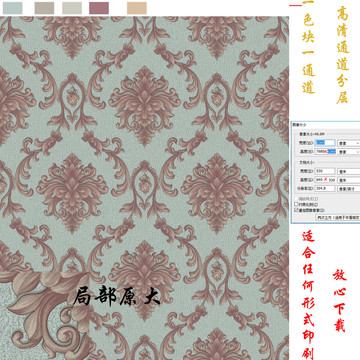Click document width field showing 530
The image size is (360, 360).
325,171
